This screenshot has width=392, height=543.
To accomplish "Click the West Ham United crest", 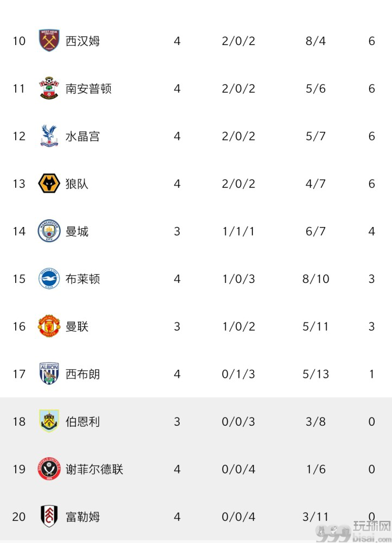I will [49, 41].
